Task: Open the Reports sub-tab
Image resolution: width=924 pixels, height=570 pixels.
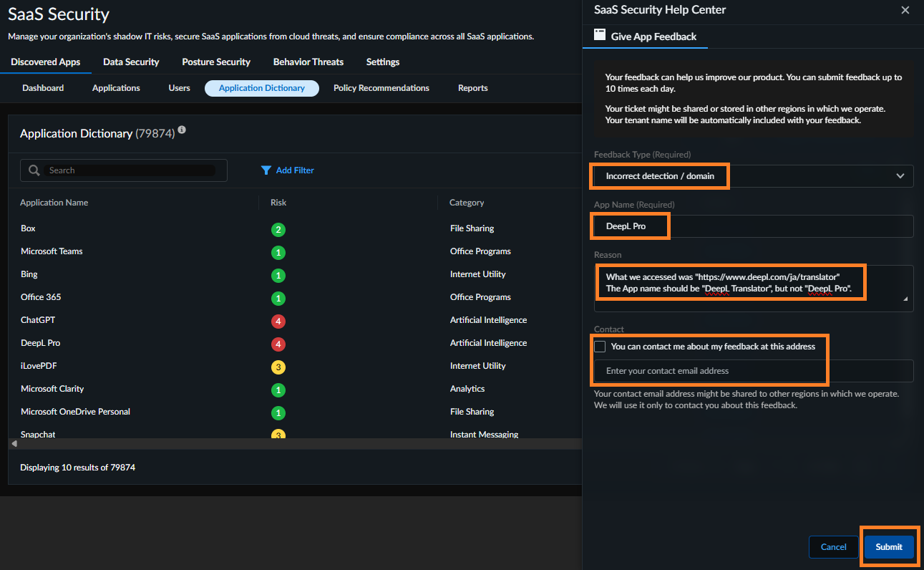Action: (x=473, y=88)
